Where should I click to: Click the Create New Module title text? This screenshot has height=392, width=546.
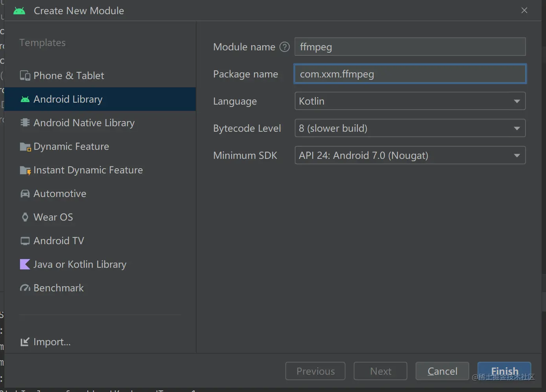(79, 11)
